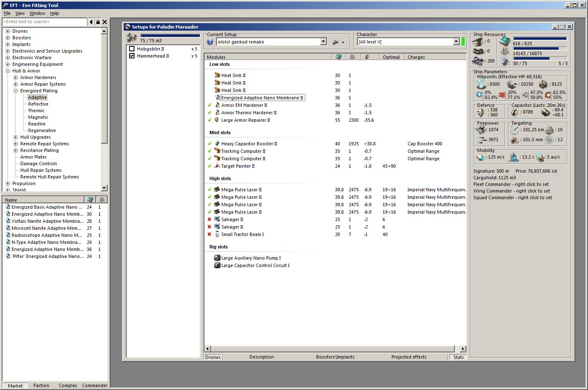
Task: Switch to the Boosters\Implants tab
Action: (x=335, y=357)
